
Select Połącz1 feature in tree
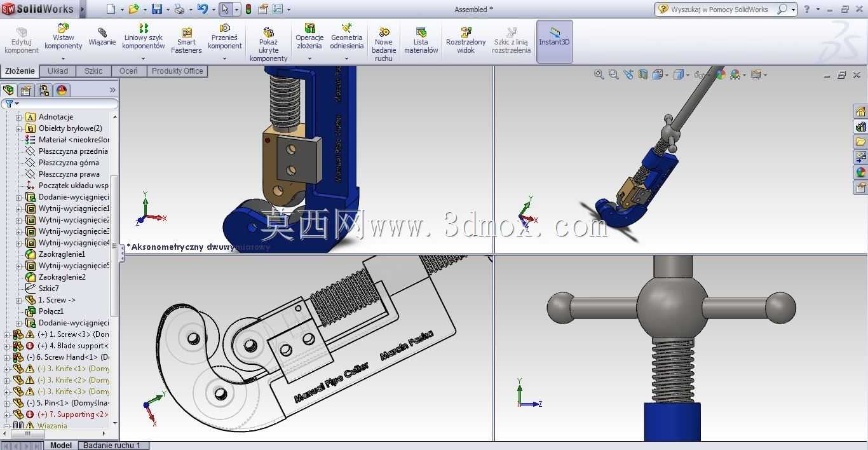pos(51,311)
